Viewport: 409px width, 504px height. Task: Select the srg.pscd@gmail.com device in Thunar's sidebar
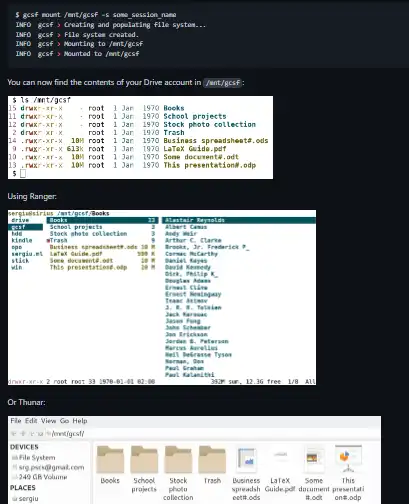click(51, 467)
